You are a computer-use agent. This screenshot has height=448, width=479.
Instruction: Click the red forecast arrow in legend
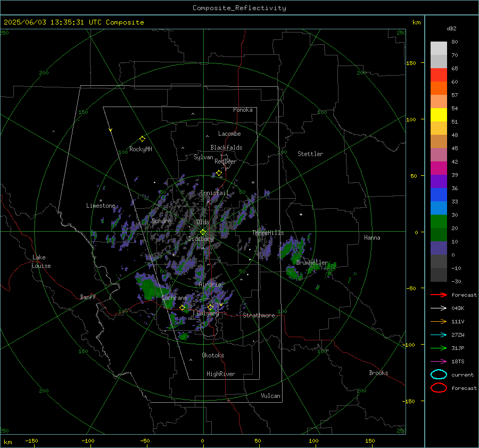[x=439, y=295]
